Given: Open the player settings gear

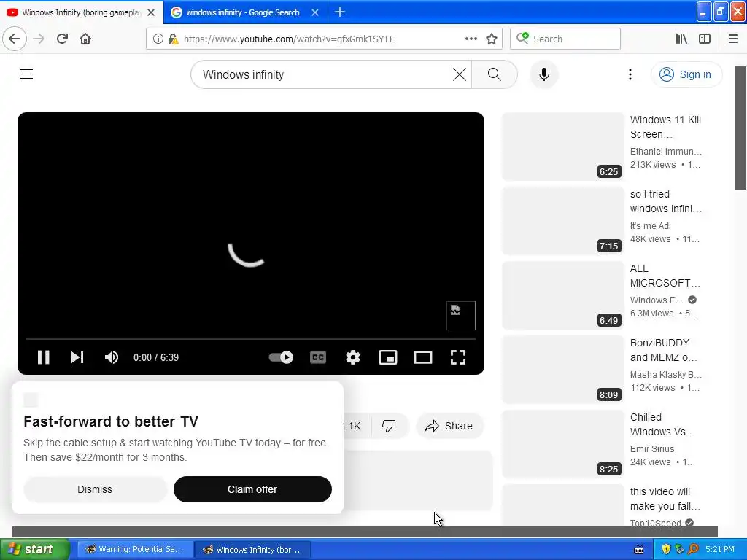Looking at the screenshot, I should (x=353, y=357).
